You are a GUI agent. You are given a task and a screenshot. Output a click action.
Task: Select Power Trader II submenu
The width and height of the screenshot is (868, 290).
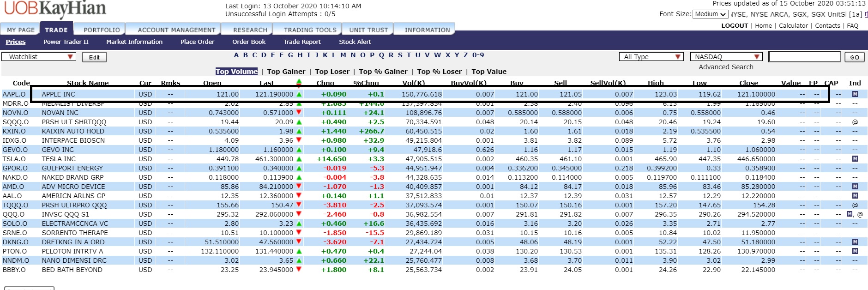pyautogui.click(x=66, y=42)
